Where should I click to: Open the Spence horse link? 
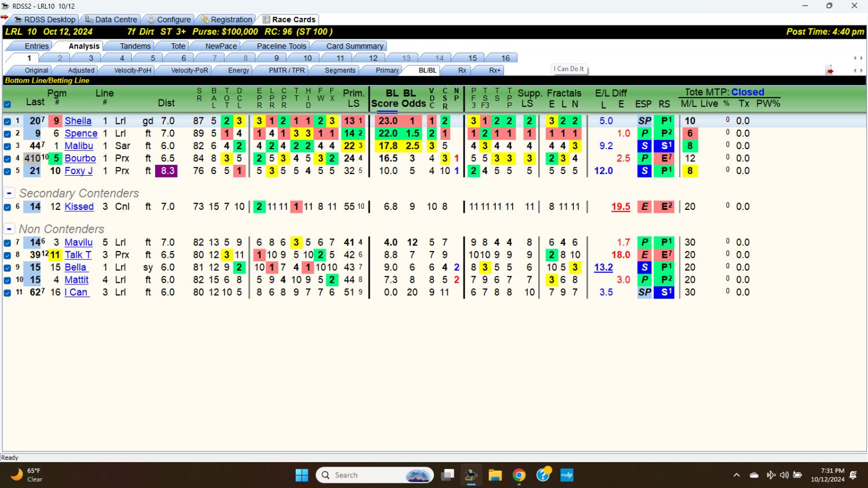(81, 134)
